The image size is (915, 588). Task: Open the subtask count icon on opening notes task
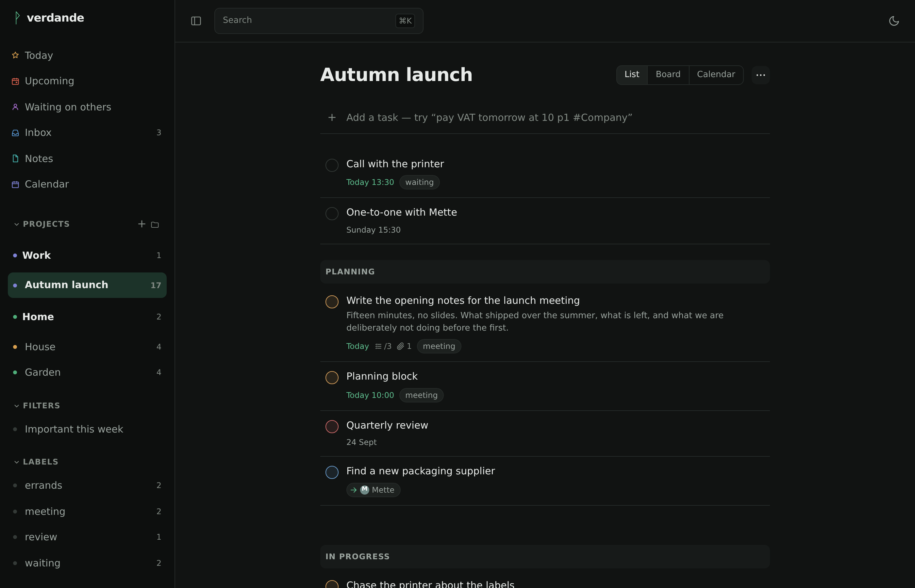pos(378,346)
